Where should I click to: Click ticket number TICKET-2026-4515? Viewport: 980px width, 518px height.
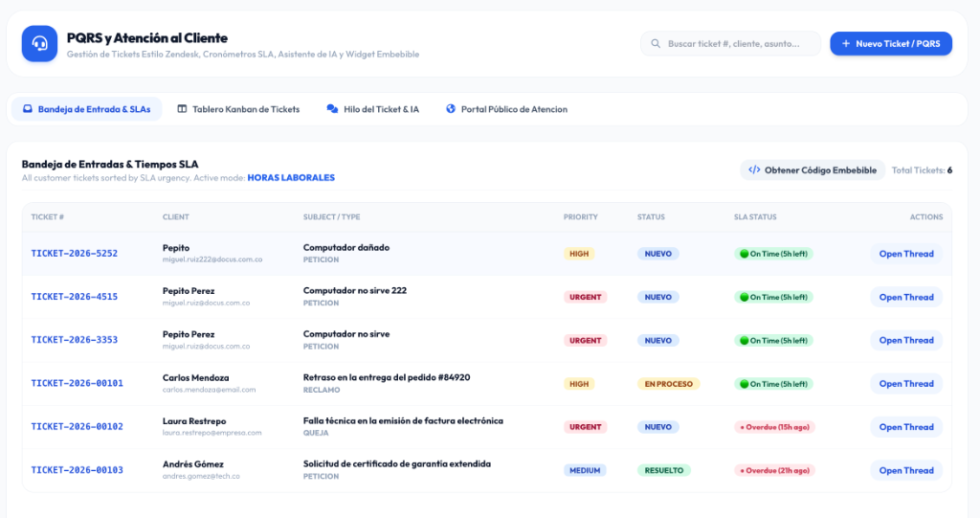(75, 297)
